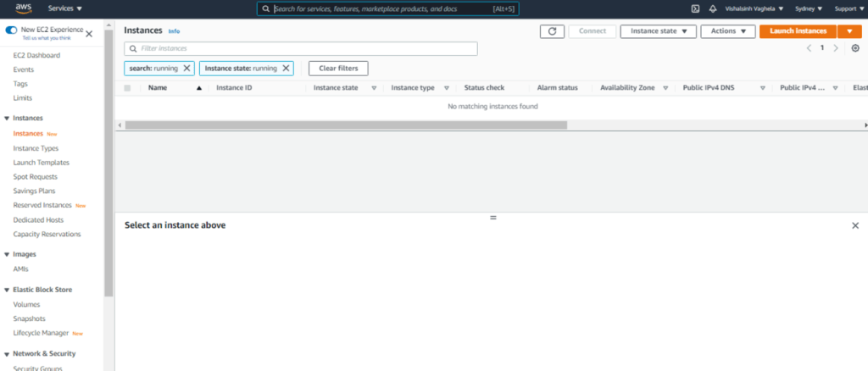The width and height of the screenshot is (868, 371).
Task: Remove the 'search: running' filter chip
Action: pos(187,68)
